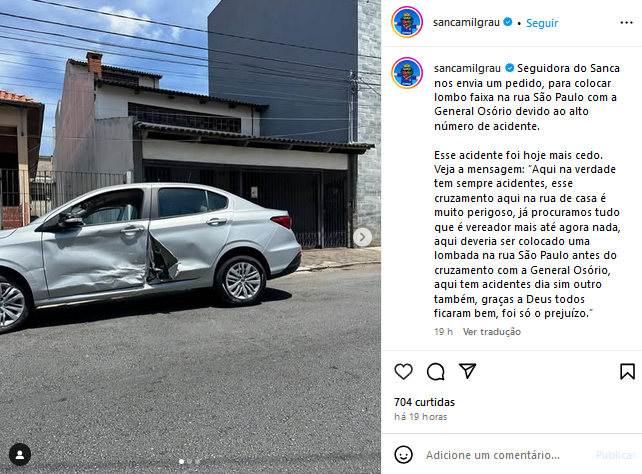Select the damaged car photo
The width and height of the screenshot is (642, 474).
pyautogui.click(x=190, y=237)
